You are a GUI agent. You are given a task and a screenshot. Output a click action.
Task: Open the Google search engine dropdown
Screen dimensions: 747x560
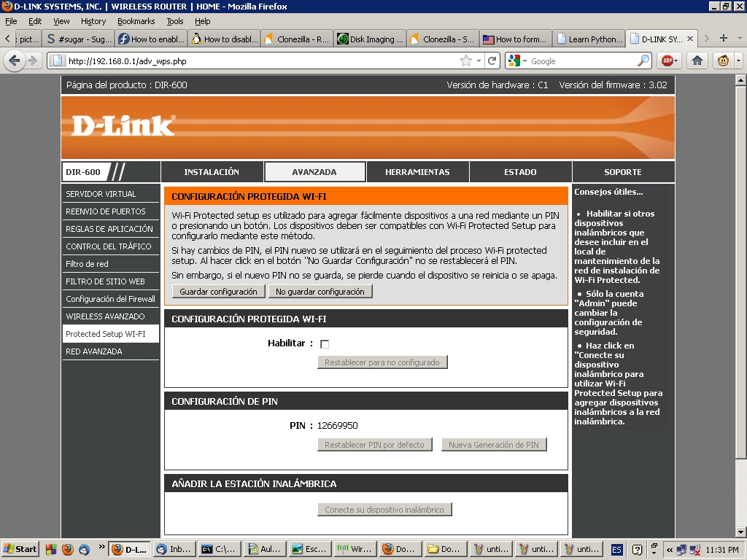pos(517,61)
